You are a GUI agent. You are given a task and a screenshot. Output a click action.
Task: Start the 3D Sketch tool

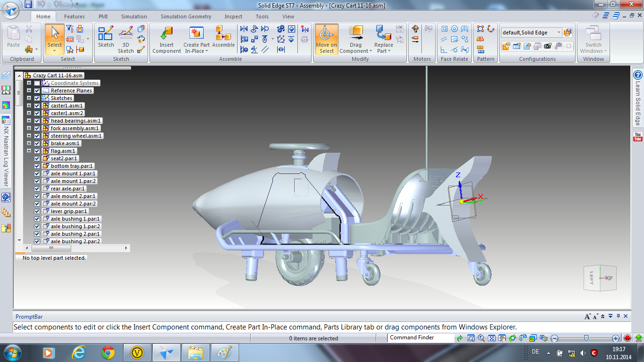click(x=126, y=39)
